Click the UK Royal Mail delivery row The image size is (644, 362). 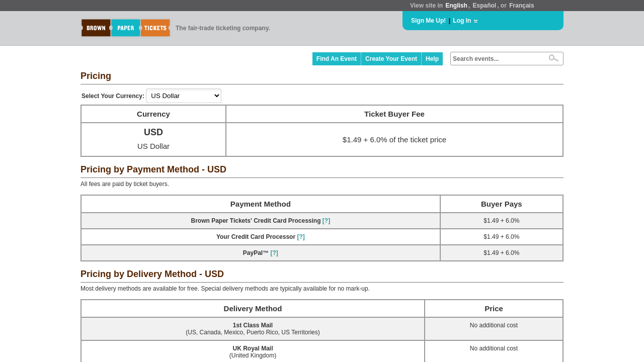click(253, 351)
